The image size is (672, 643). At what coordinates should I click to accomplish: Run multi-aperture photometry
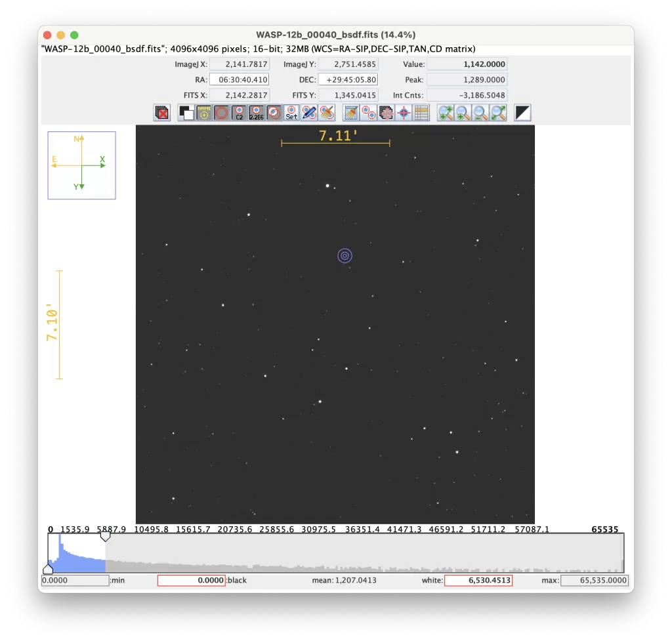tap(367, 113)
